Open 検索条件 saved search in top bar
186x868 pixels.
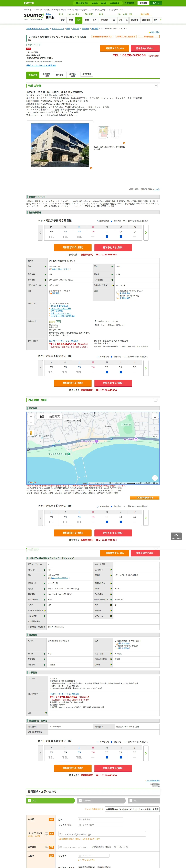(x=114, y=3)
